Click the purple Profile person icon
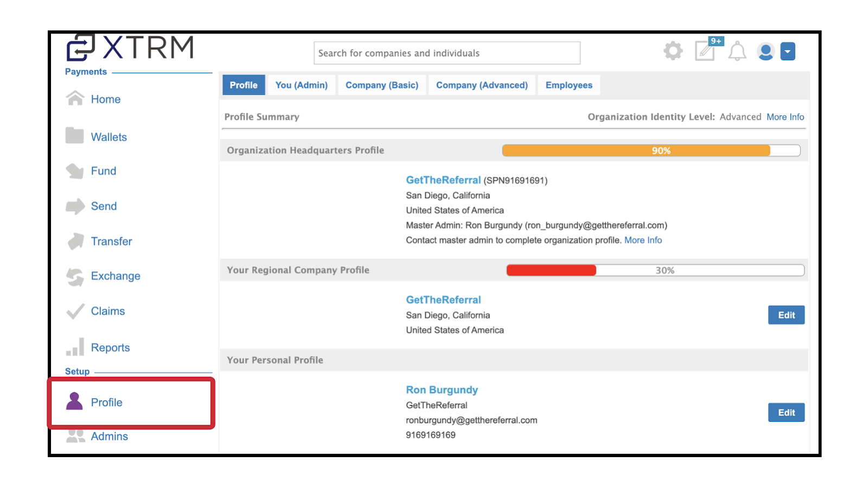This screenshot has width=868, height=487. tap(74, 401)
